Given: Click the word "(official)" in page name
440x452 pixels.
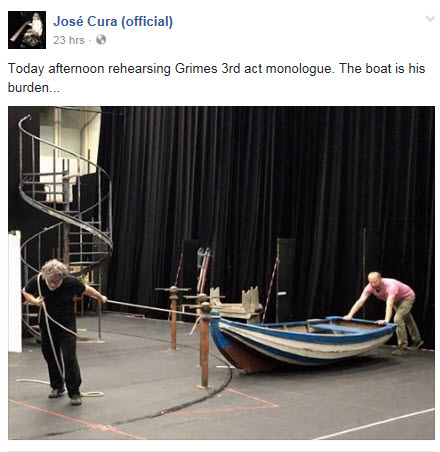Looking at the screenshot, I should (x=147, y=22).
